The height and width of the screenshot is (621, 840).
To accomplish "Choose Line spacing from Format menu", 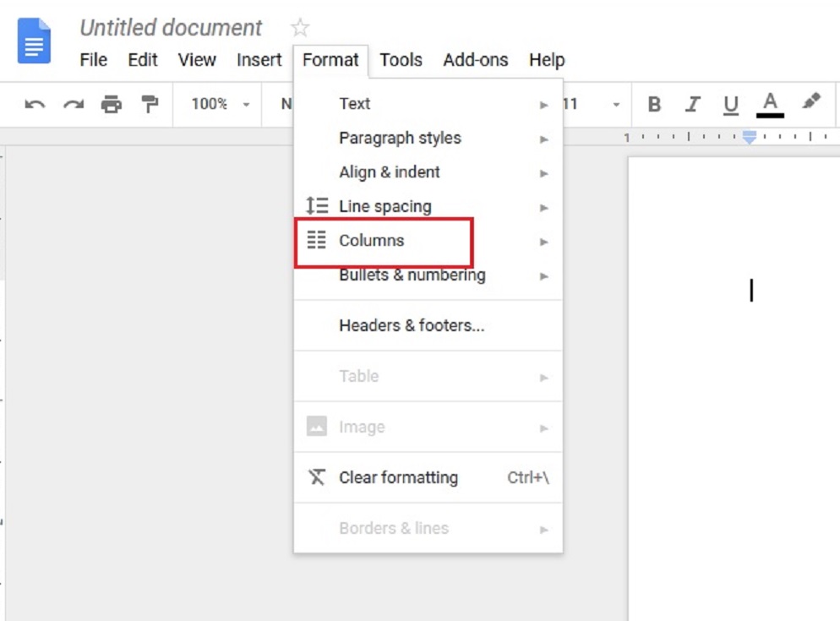I will click(385, 206).
